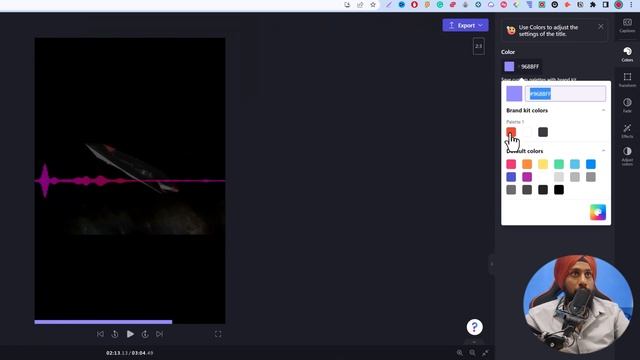Click the large purple preview swatch in picker
Image resolution: width=640 pixels, height=360 pixels.
pyautogui.click(x=514, y=94)
